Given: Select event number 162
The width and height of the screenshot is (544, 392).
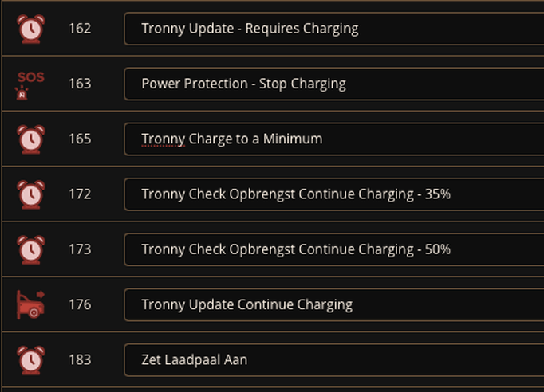Looking at the screenshot, I should (x=80, y=29).
